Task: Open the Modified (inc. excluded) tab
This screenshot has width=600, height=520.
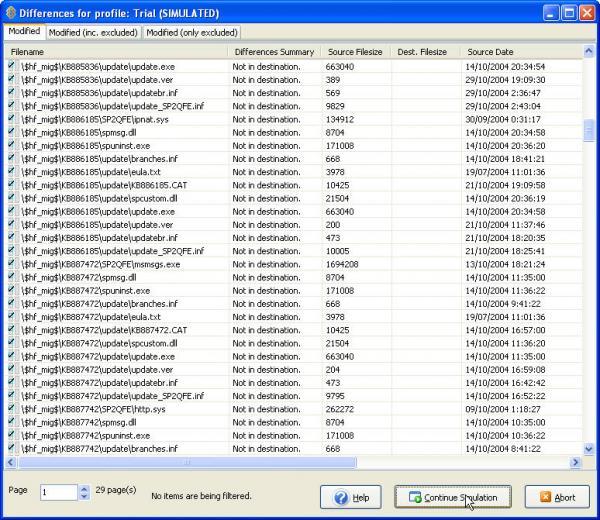Action: 93,33
